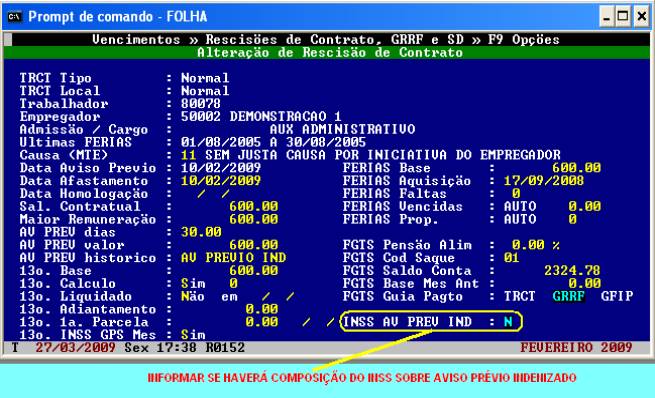Click Rescisões de Contrato, GRRF e SD breadcrumb

point(335,40)
